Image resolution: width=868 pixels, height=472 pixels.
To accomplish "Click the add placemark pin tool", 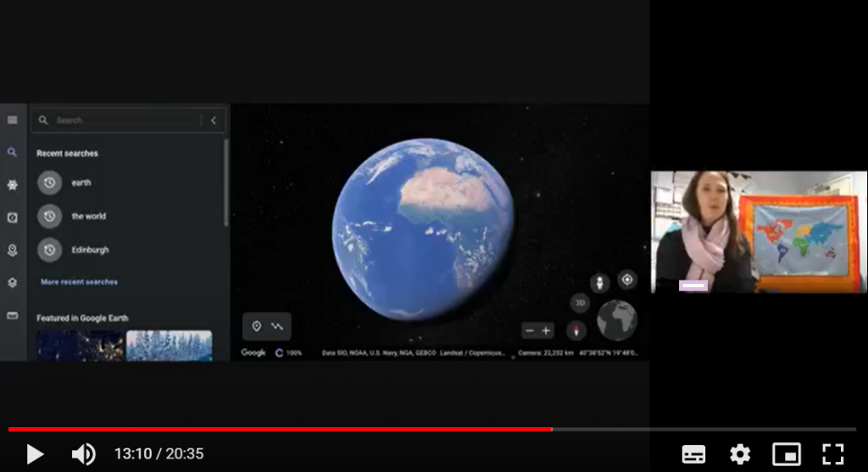I will pyautogui.click(x=256, y=326).
